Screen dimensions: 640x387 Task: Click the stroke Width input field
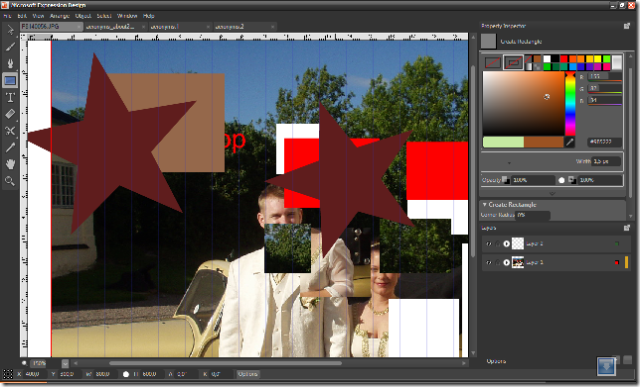[x=607, y=162]
